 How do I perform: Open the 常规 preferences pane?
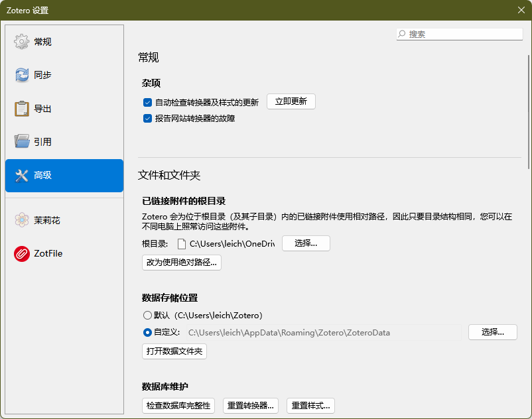(x=64, y=42)
